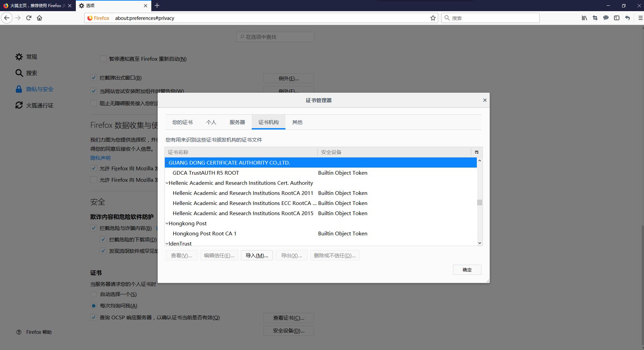Open the chat bubble toolbar icon
This screenshot has width=644, height=350.
pyautogui.click(x=606, y=18)
